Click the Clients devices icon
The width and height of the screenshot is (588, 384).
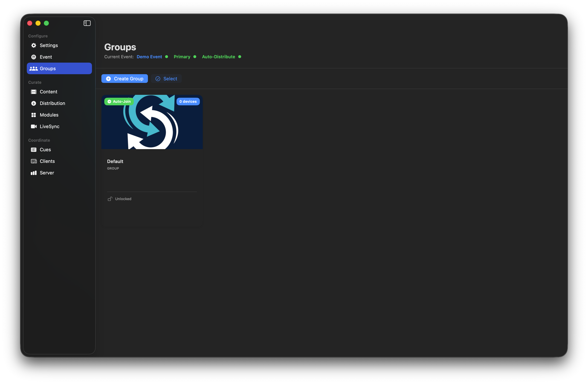pyautogui.click(x=34, y=161)
